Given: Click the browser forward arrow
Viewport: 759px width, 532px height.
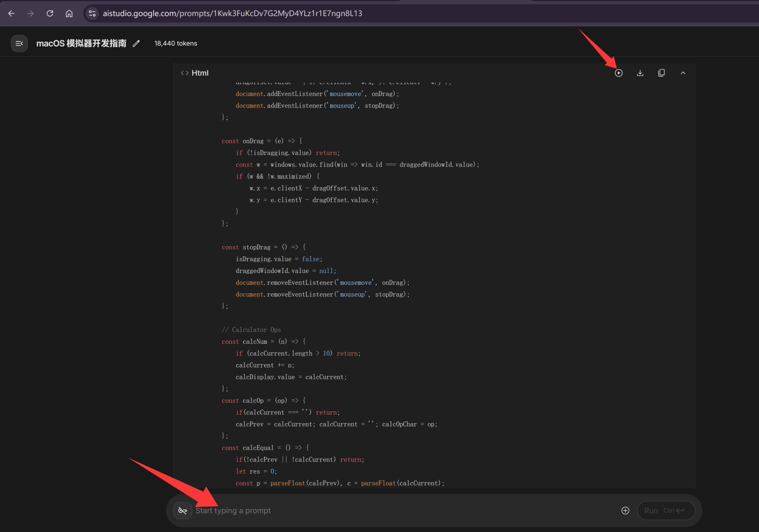Looking at the screenshot, I should tap(31, 13).
